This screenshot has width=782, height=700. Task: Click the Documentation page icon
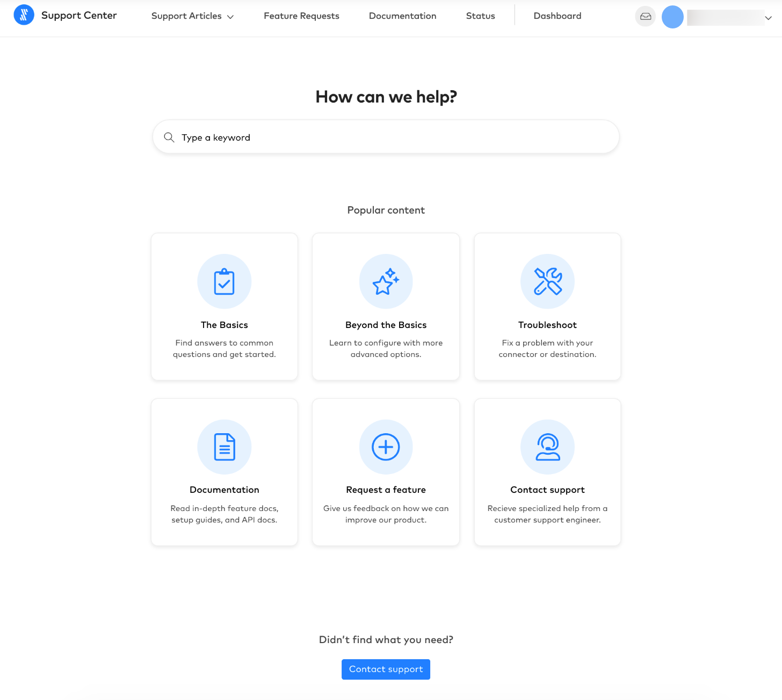pyautogui.click(x=225, y=447)
